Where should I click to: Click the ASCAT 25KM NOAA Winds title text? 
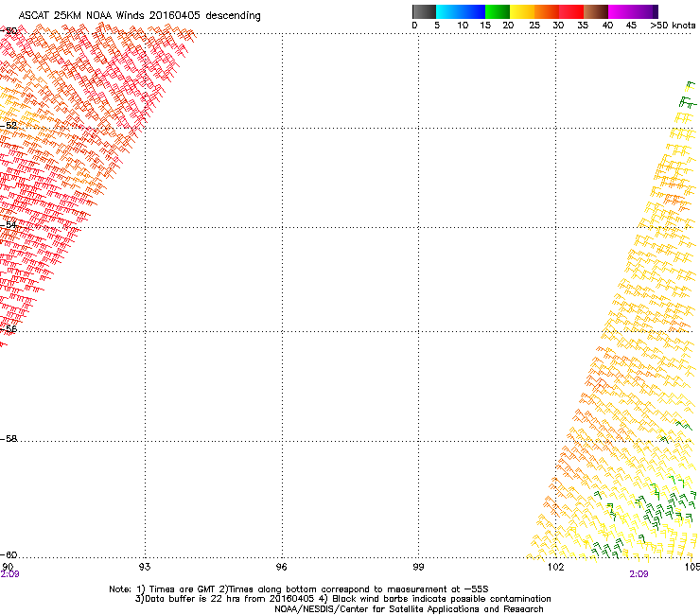point(140,15)
